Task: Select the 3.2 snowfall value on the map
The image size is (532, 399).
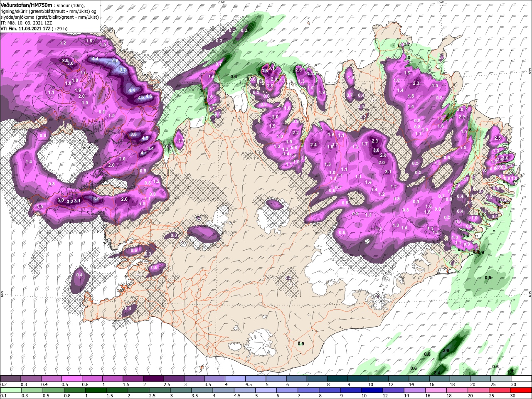Action: 70,202
